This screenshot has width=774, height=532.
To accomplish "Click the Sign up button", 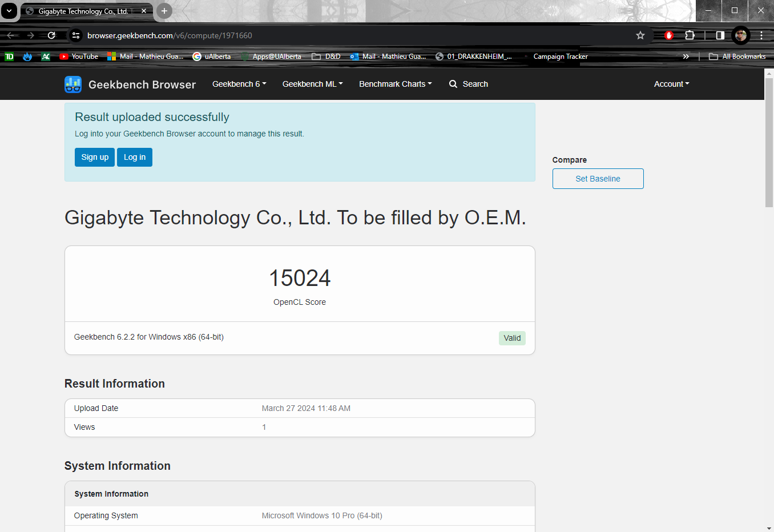I will click(95, 157).
